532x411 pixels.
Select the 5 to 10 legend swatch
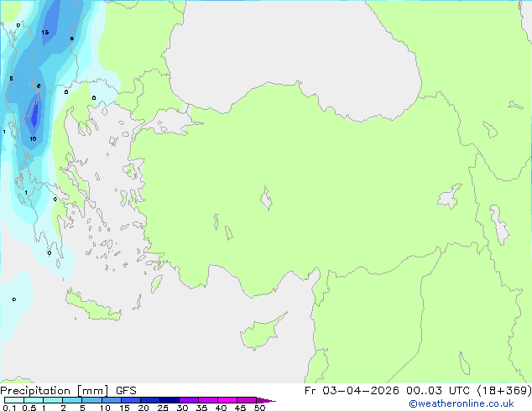[91, 400]
